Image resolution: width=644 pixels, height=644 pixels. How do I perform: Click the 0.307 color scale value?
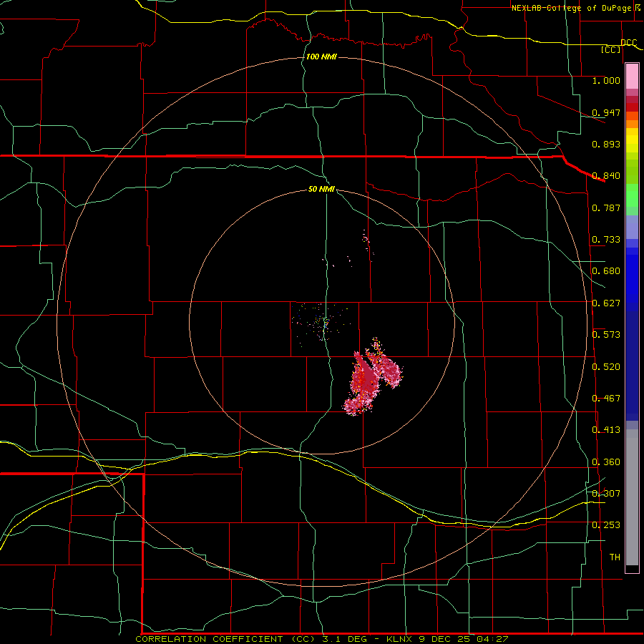click(606, 494)
